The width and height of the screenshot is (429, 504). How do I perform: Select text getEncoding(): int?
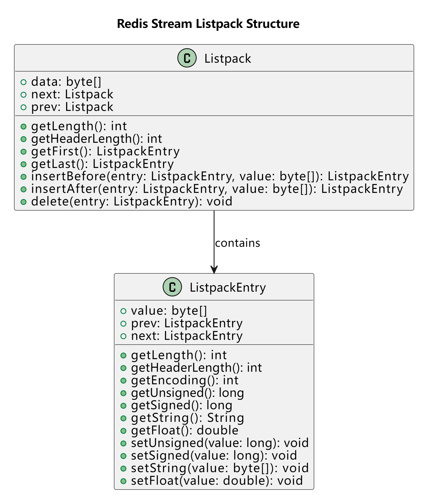185,380
